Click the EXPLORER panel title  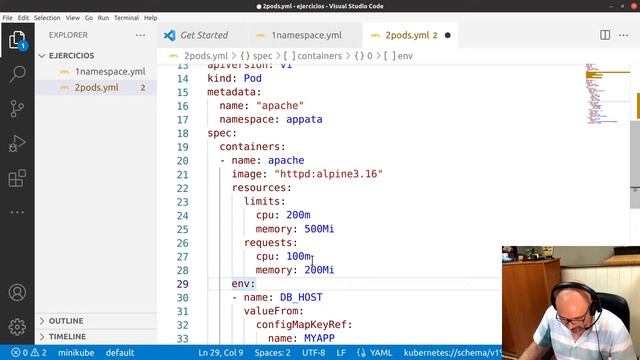(68, 35)
